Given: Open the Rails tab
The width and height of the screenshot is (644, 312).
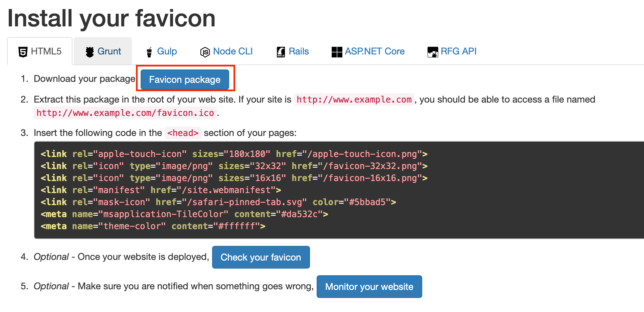Looking at the screenshot, I should [x=293, y=51].
